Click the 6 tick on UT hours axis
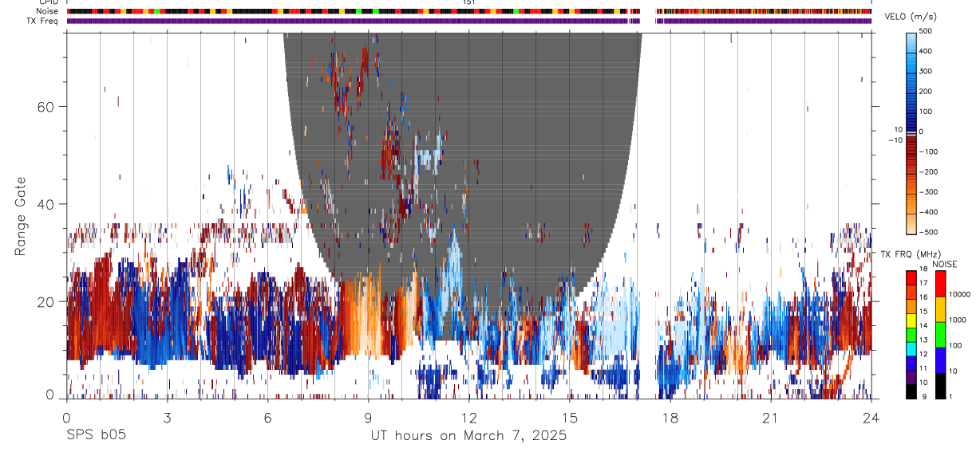Viewport: 980px width, 452px height. (x=267, y=416)
